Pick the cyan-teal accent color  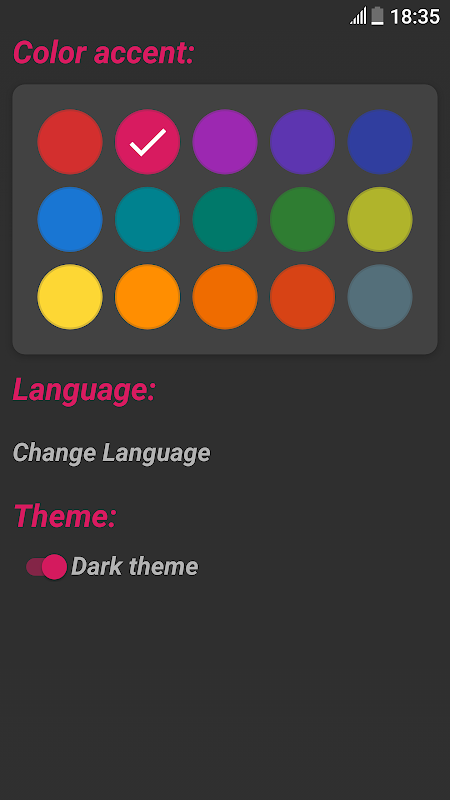pos(147,219)
